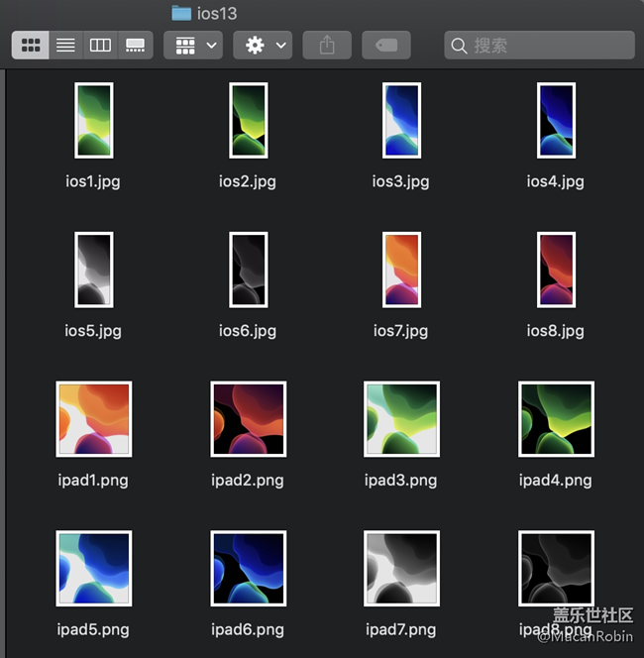The image size is (644, 658).
Task: Click the ipad7.png file name label
Action: point(401,629)
